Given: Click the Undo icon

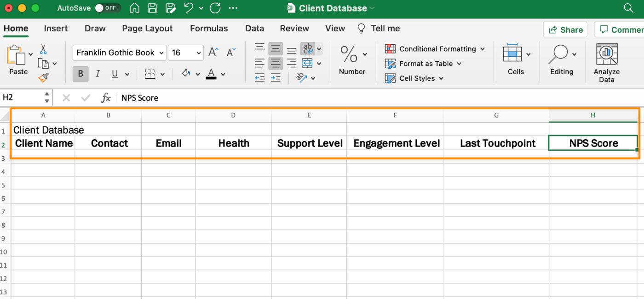Looking at the screenshot, I should click(189, 8).
